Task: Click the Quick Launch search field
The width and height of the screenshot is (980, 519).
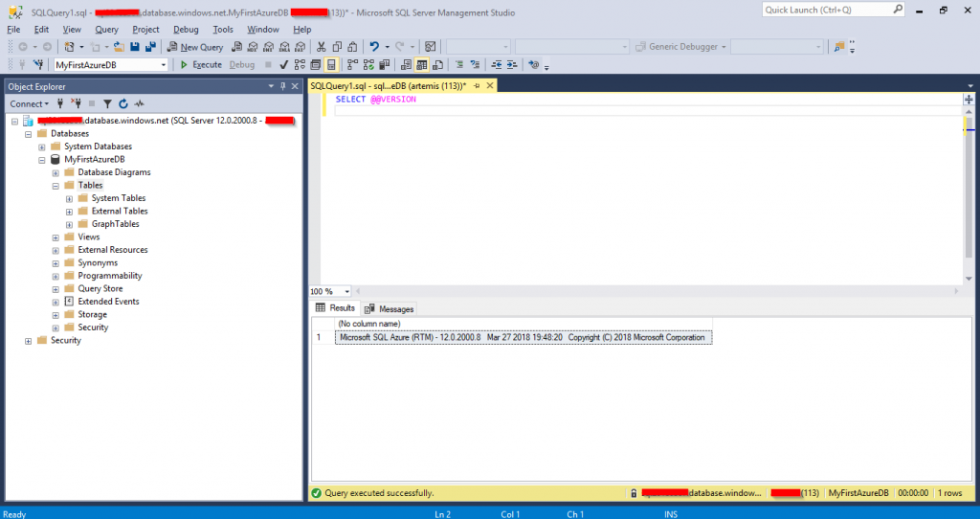Action: click(x=834, y=10)
